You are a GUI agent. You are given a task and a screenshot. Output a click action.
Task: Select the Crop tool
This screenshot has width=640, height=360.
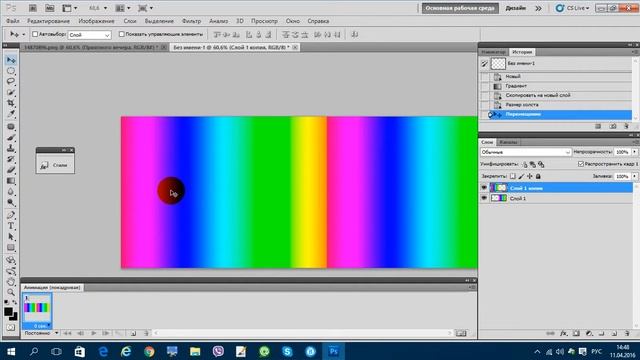[x=11, y=104]
